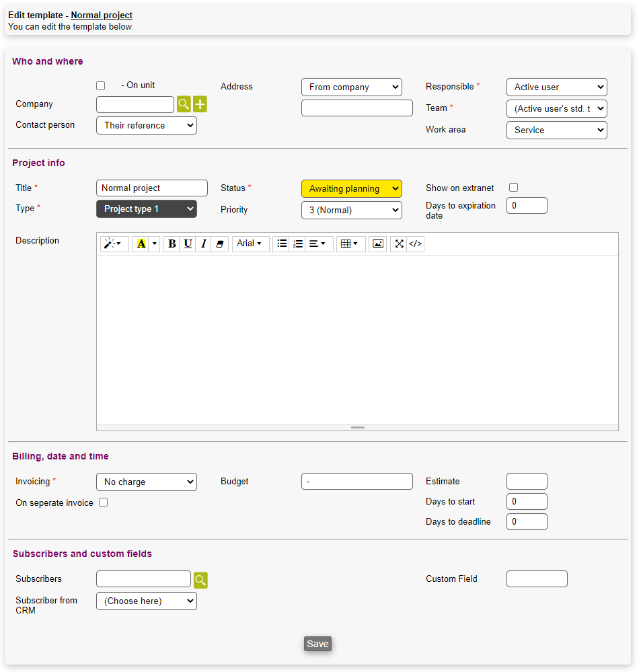Insert an unordered bullet list
This screenshot has height=672, width=641.
[282, 244]
